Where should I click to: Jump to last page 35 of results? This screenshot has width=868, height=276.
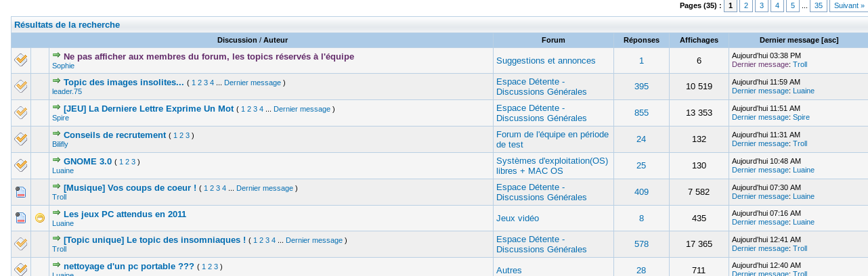pyautogui.click(x=818, y=5)
